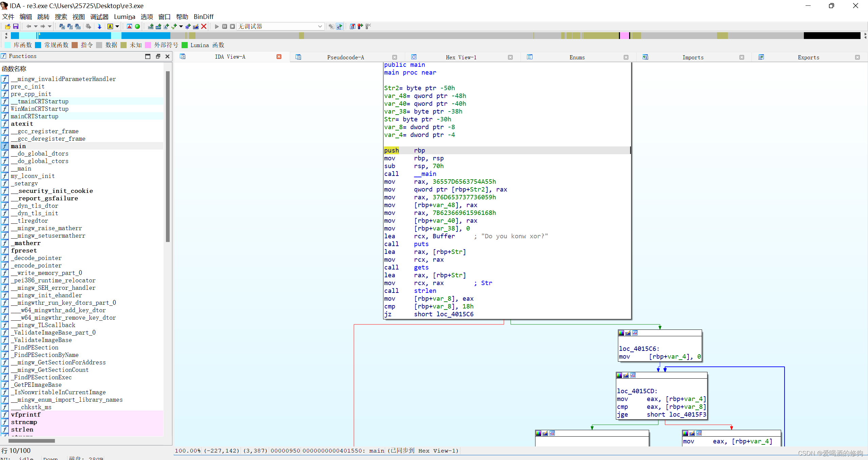Click the red X delete icon
Screen dimensions: 868x460
(x=204, y=26)
